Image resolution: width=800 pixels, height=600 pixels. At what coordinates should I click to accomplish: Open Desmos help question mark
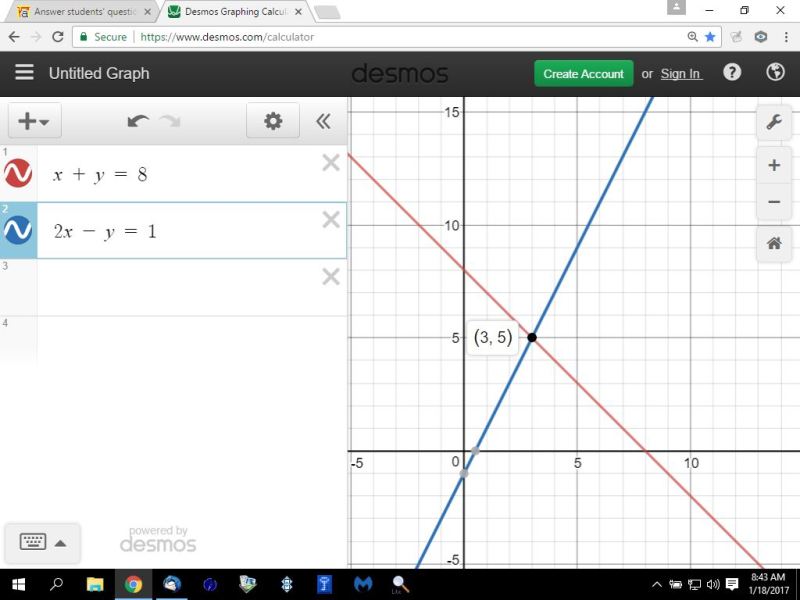[732, 72]
